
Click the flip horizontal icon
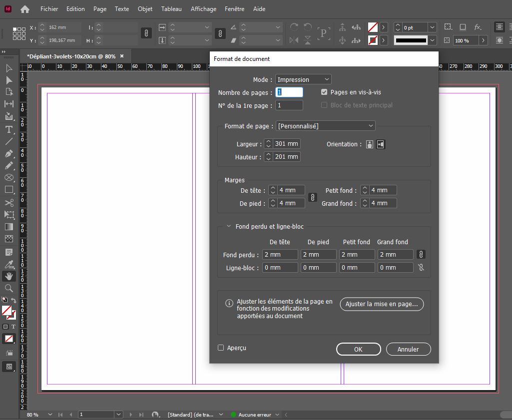[x=294, y=40]
